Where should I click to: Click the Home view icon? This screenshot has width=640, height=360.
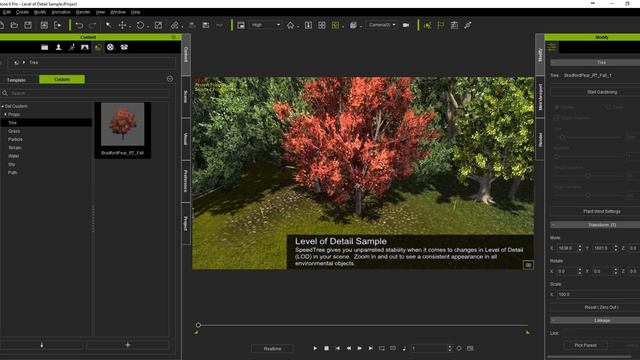click(x=290, y=25)
